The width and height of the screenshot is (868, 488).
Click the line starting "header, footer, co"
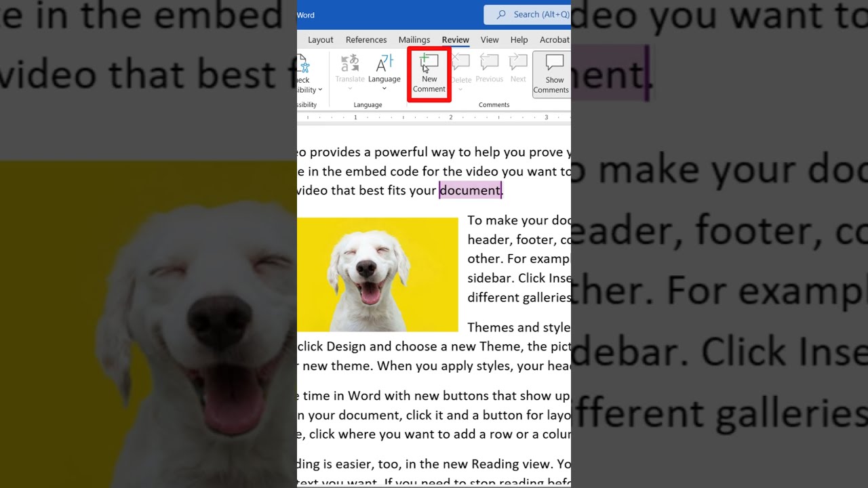point(519,240)
